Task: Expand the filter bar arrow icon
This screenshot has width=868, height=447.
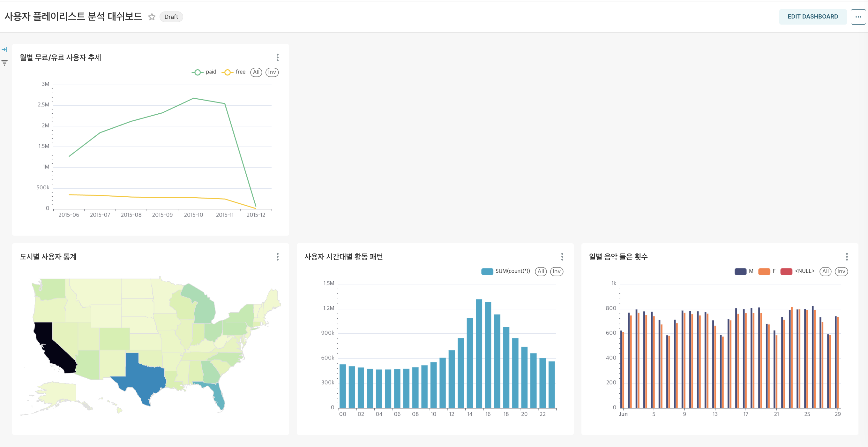Action: click(x=4, y=49)
